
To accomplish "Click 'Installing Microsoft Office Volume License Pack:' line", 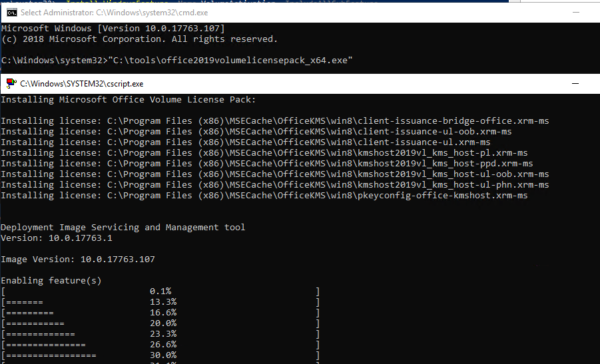I will pyautogui.click(x=128, y=99).
